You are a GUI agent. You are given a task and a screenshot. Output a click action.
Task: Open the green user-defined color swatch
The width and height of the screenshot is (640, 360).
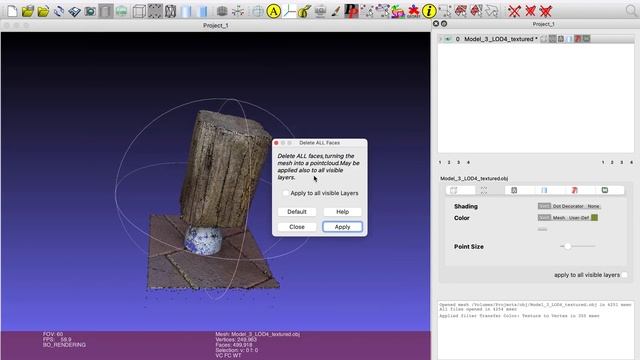[595, 218]
